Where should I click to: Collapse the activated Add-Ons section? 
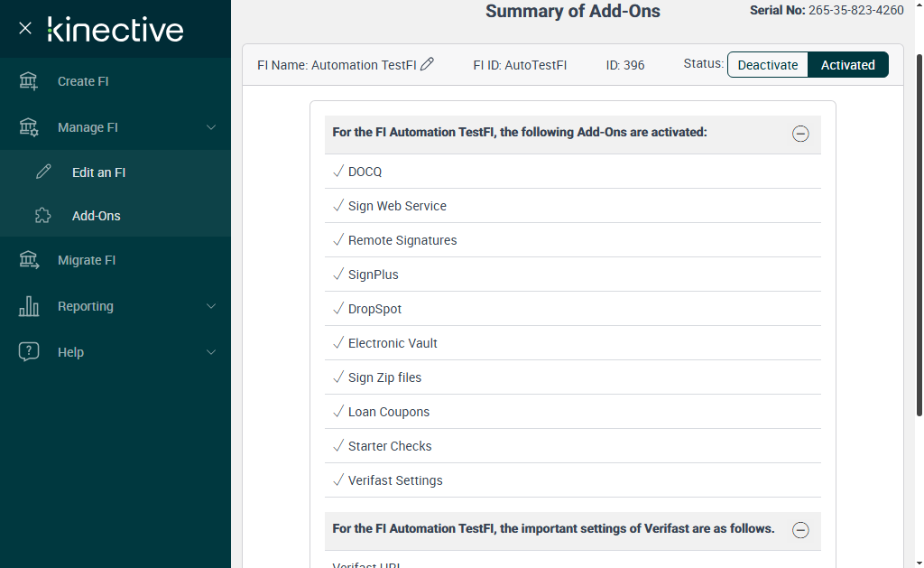pos(800,134)
